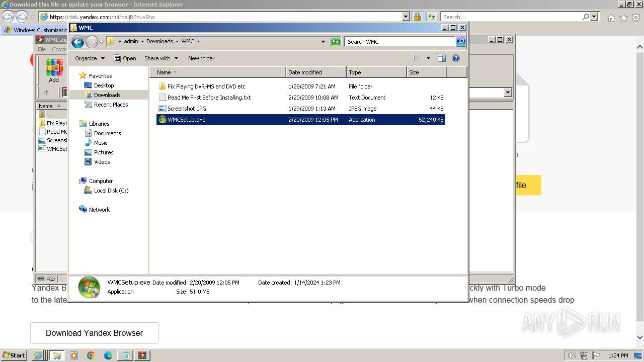Sort by the Type column header
Viewport: 644px width, 362px height.
[376, 72]
